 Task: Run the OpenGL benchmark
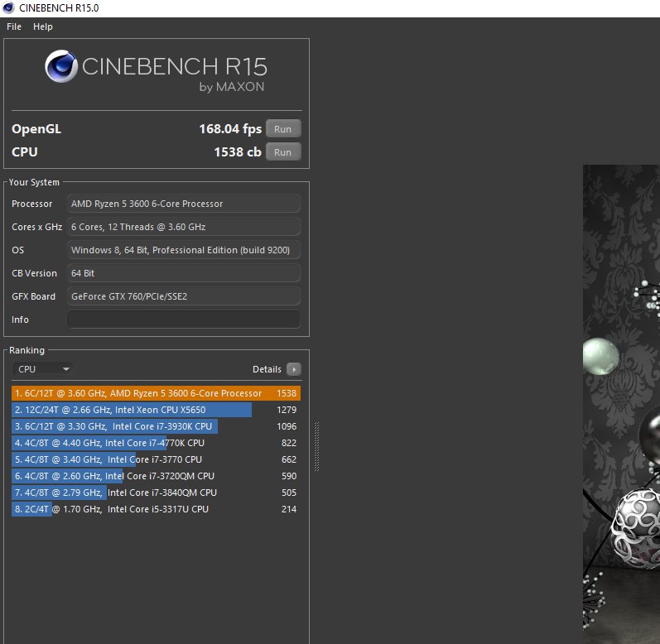(x=283, y=128)
